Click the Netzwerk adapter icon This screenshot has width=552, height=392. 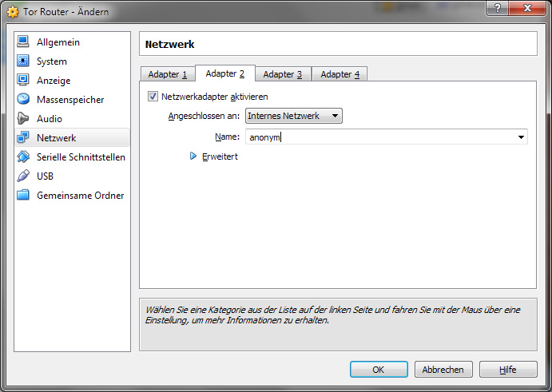[23, 137]
